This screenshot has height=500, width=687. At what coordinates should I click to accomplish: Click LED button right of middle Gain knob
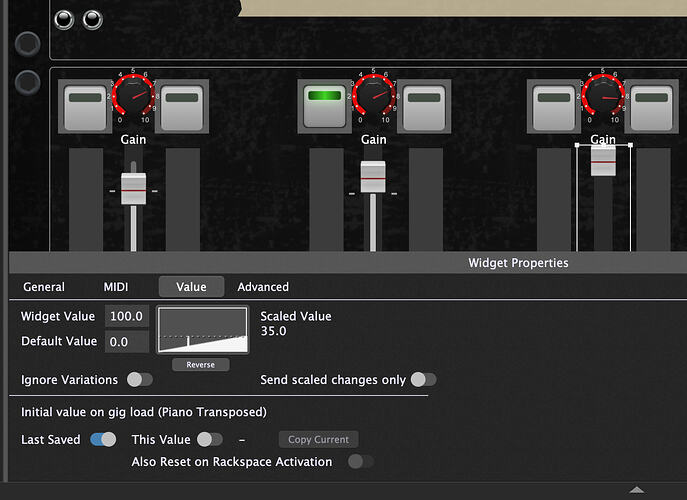pos(424,108)
